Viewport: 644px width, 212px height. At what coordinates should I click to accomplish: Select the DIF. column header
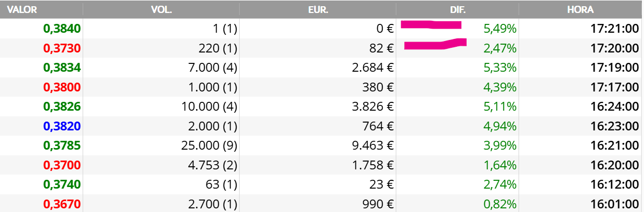[457, 10]
